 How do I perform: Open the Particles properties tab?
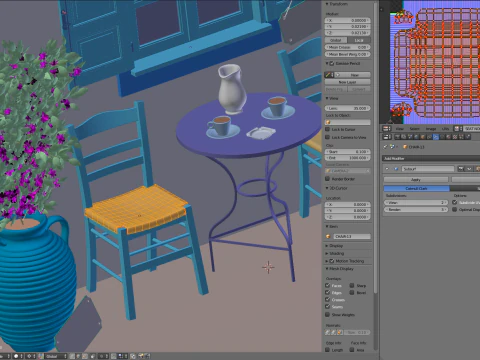click(461, 137)
